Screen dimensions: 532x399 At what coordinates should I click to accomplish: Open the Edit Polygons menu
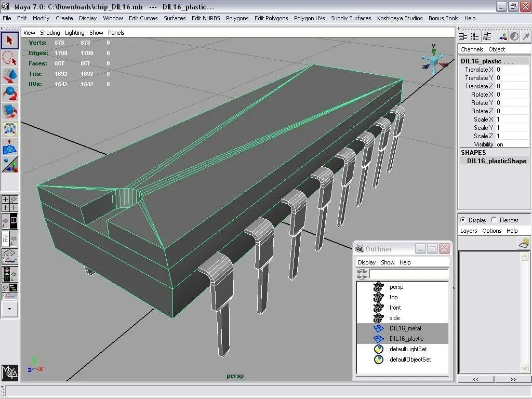(271, 18)
